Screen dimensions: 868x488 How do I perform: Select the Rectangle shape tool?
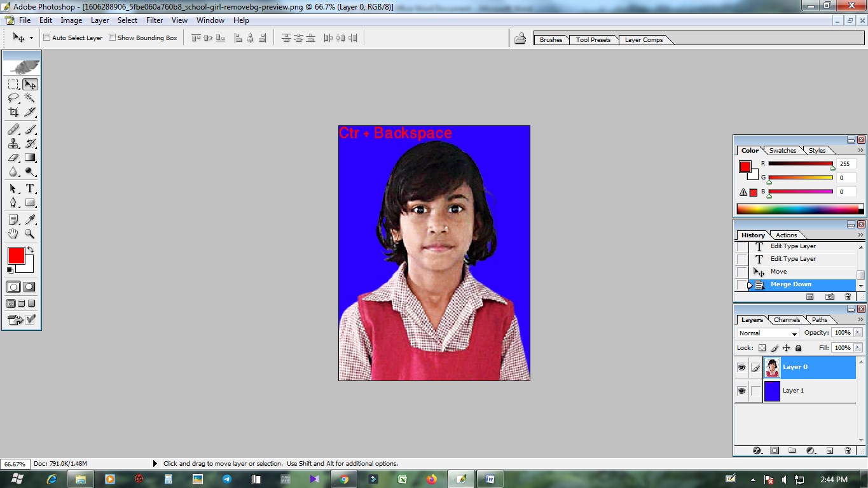(x=30, y=202)
